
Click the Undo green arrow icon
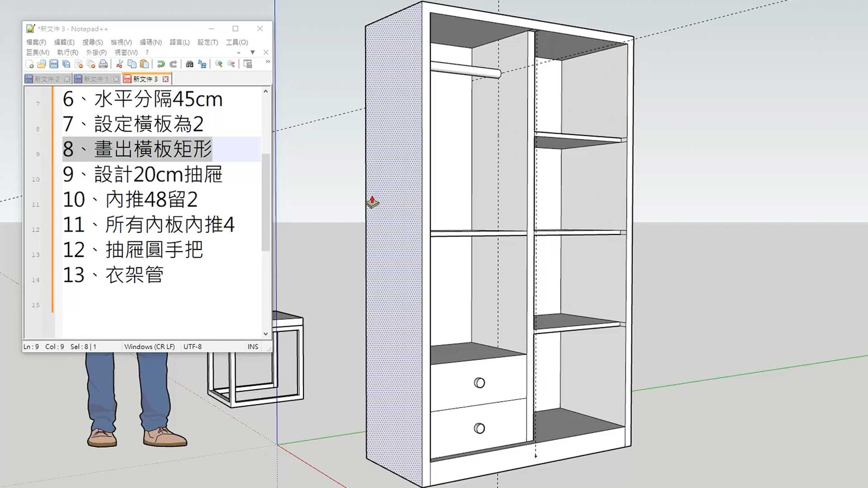coord(160,64)
